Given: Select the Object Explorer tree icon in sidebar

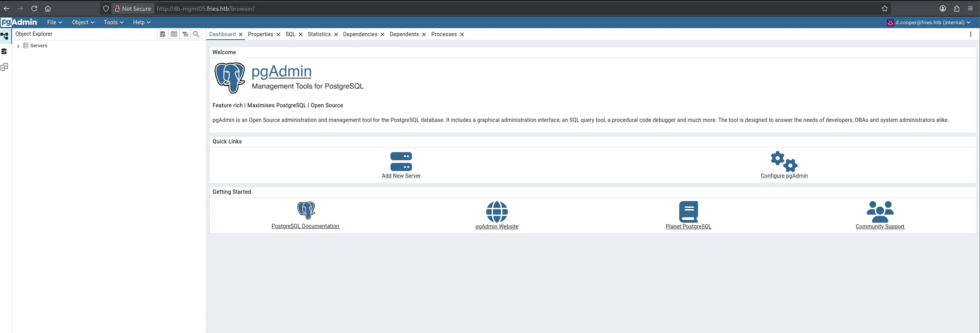Looking at the screenshot, I should [5, 36].
